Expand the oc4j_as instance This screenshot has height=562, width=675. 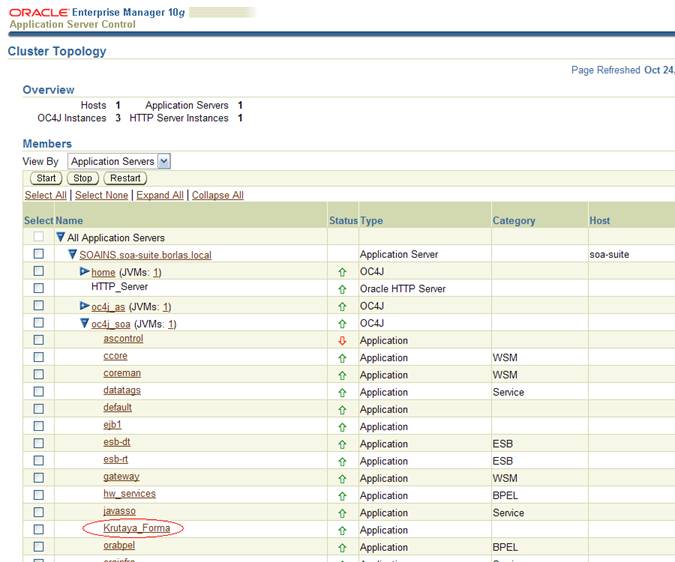click(85, 306)
